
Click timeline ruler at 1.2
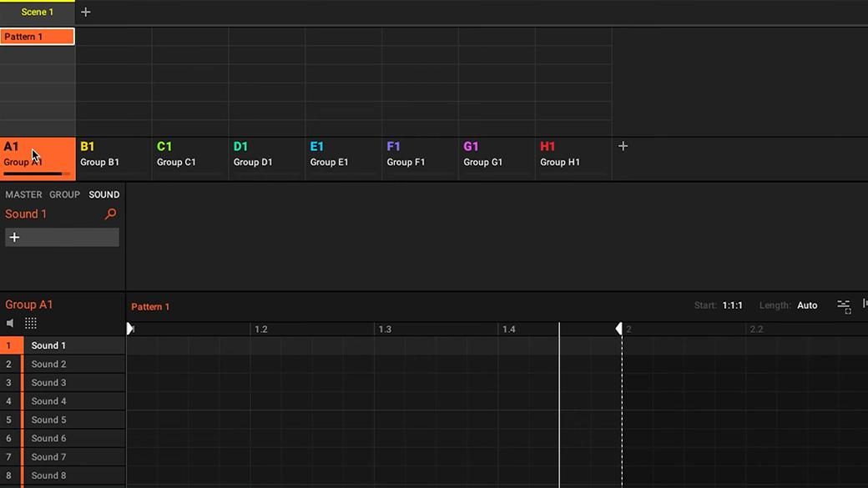click(x=260, y=330)
